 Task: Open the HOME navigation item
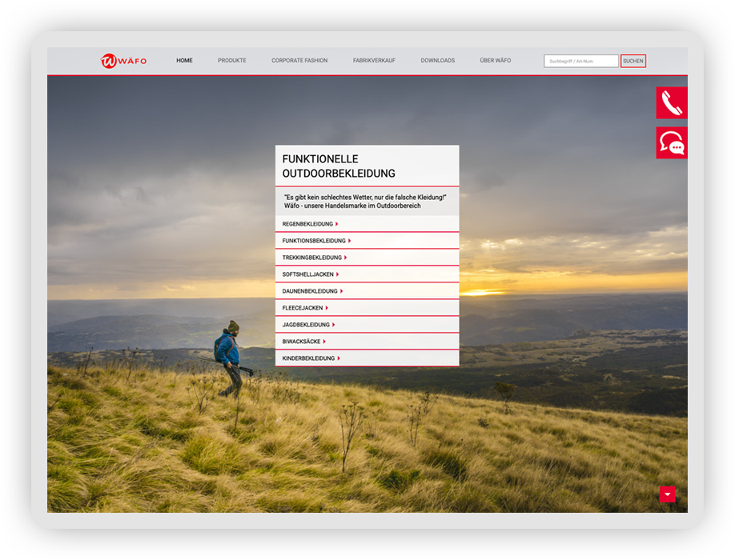click(184, 61)
